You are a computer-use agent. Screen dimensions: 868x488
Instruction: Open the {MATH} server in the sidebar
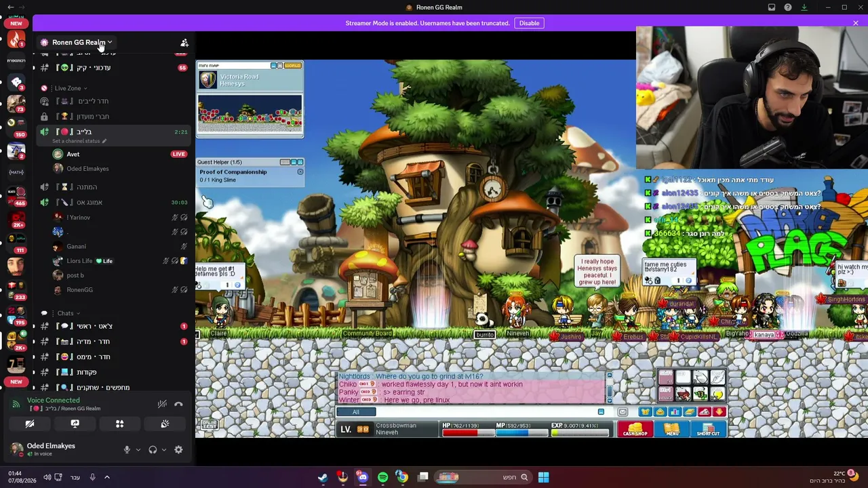click(16, 172)
